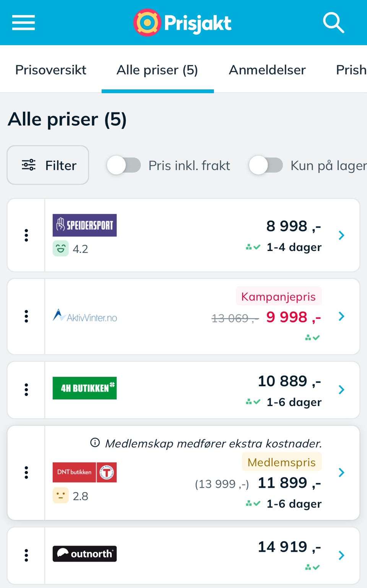The image size is (367, 588).
Task: Open three-dot menu for Outnorth offer
Action: click(x=26, y=555)
